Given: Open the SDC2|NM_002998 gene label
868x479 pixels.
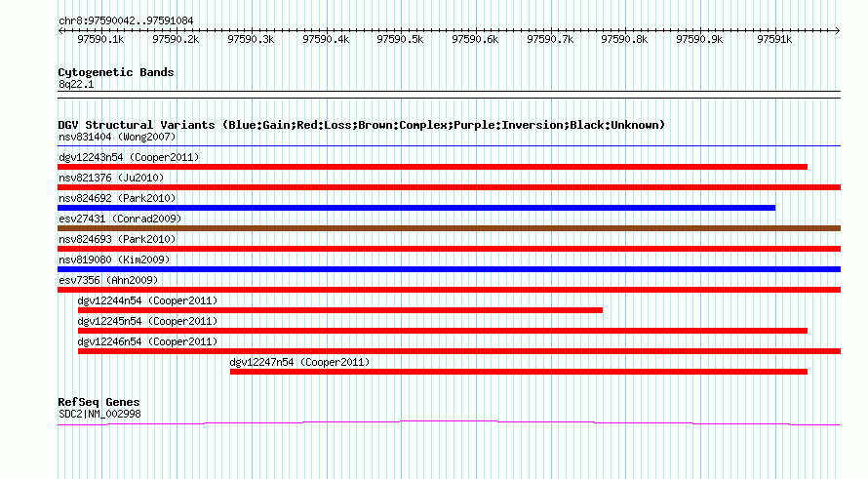Looking at the screenshot, I should click(99, 415).
